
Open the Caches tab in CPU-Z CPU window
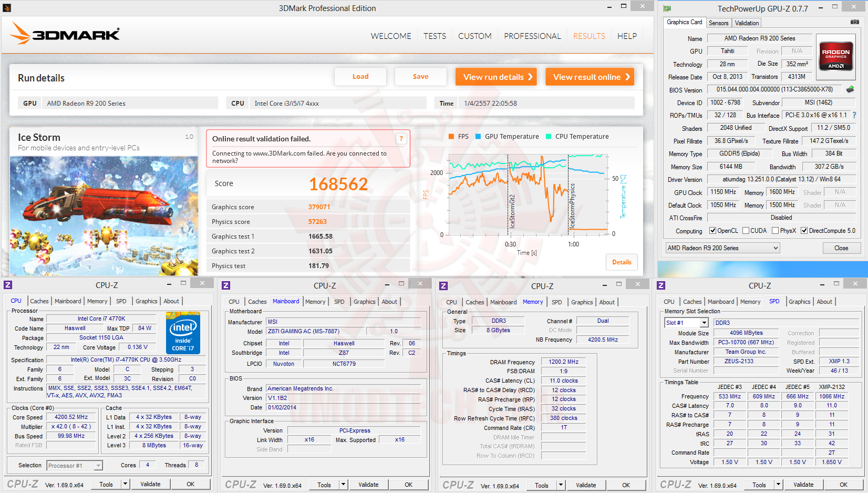(x=39, y=301)
